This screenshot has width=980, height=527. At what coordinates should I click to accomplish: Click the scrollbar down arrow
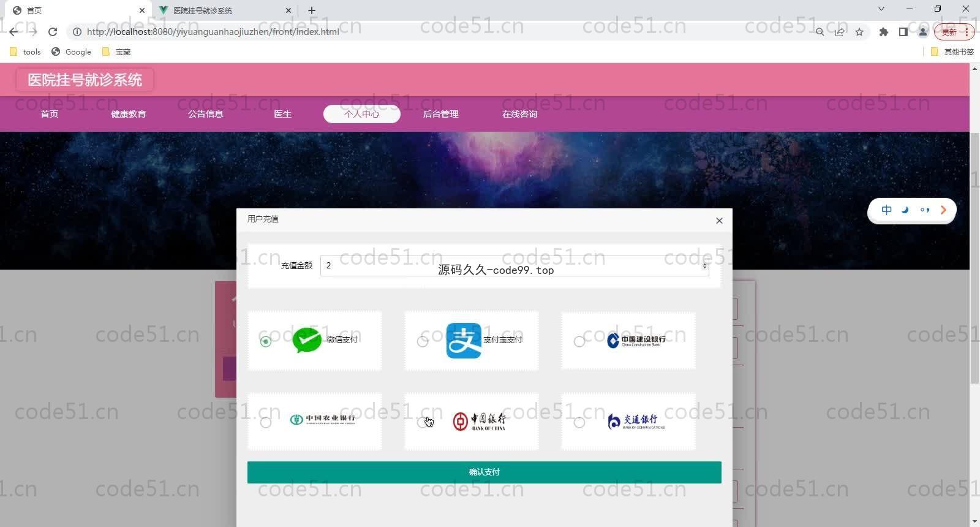click(974, 521)
